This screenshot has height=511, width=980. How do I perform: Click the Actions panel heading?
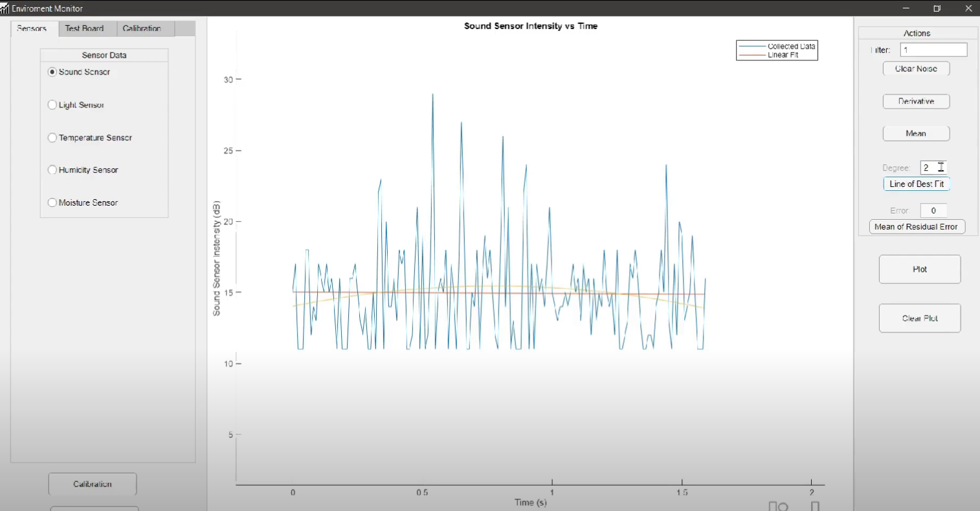pyautogui.click(x=917, y=33)
